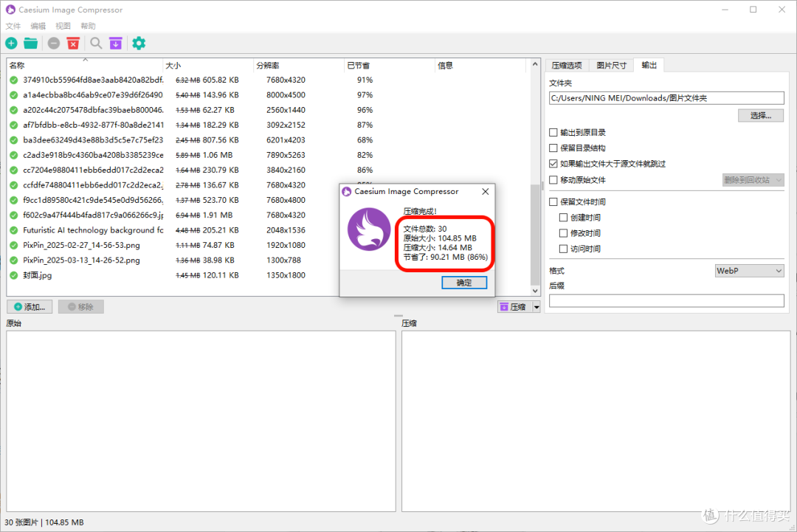
Task: Click the large purple Caesium logo in dialog
Action: coord(369,229)
